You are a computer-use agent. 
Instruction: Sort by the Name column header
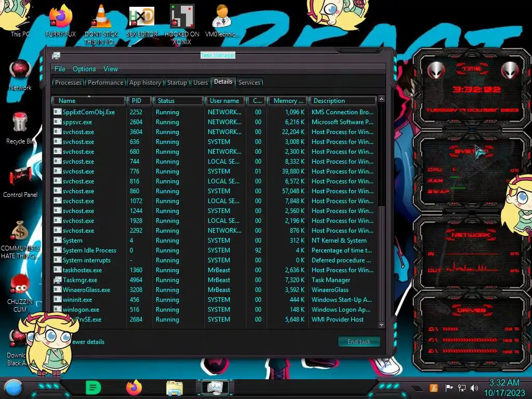pyautogui.click(x=88, y=101)
